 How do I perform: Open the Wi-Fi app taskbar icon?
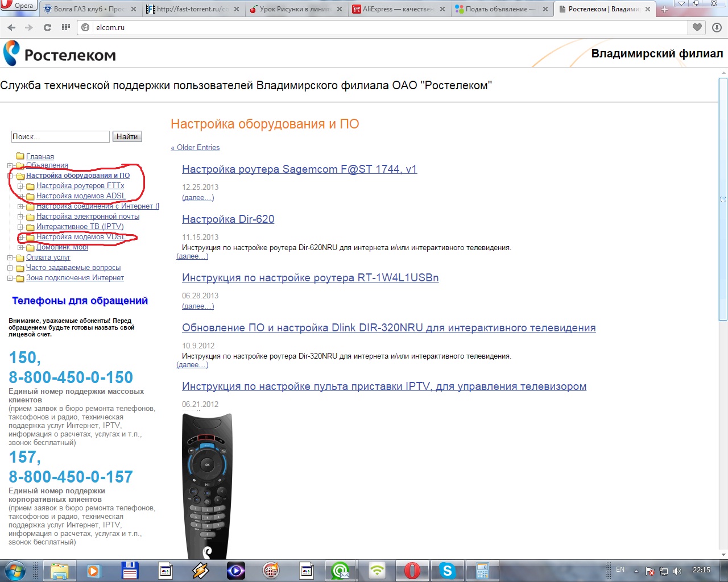tap(377, 571)
